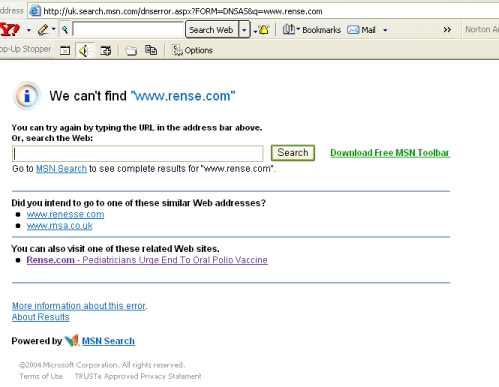
Task: Focus the Yahoo toolbar search field
Action: point(128,30)
